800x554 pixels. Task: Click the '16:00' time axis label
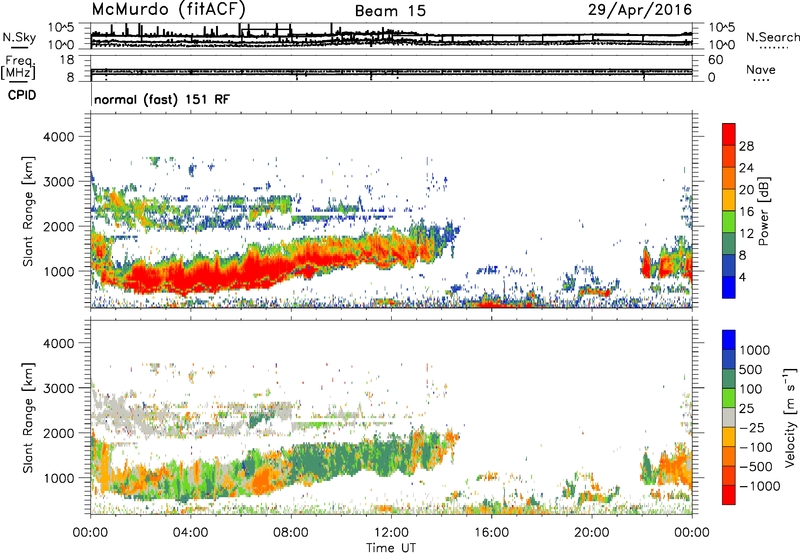[x=491, y=533]
